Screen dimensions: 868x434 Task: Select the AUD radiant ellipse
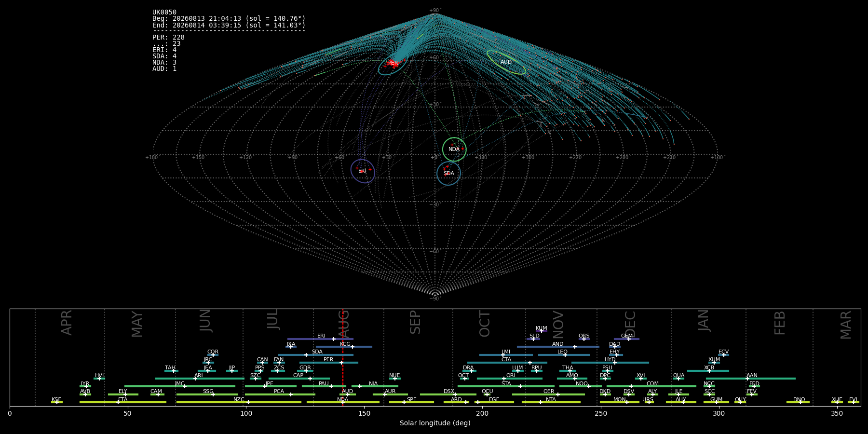(506, 62)
